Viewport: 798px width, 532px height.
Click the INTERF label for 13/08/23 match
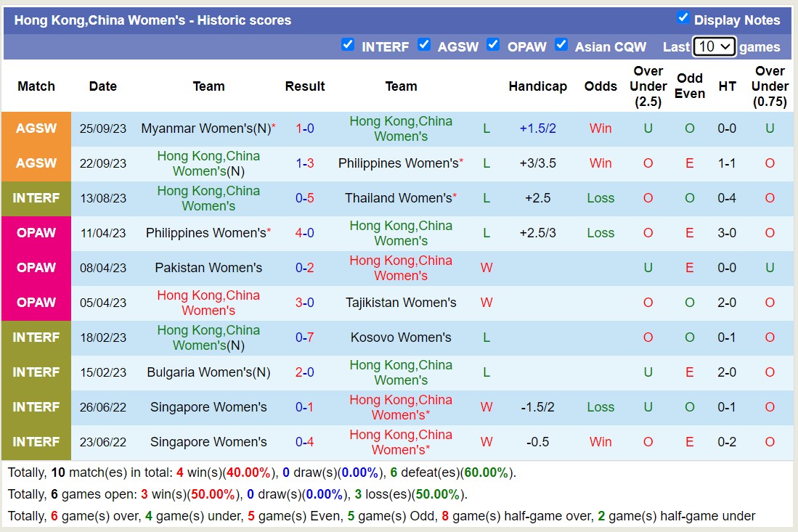pyautogui.click(x=36, y=198)
